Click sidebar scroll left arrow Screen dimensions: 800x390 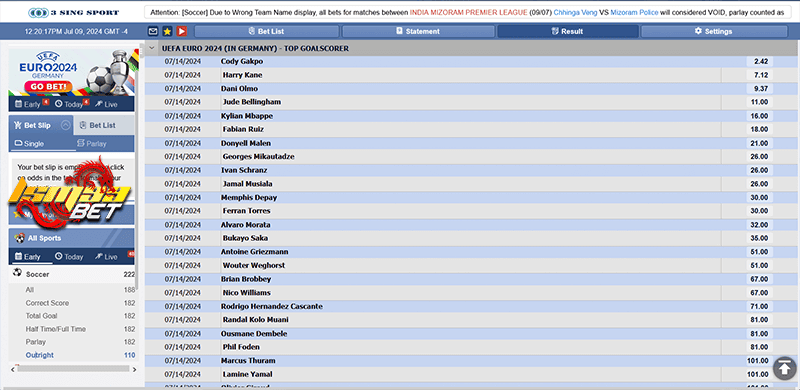coord(12,369)
